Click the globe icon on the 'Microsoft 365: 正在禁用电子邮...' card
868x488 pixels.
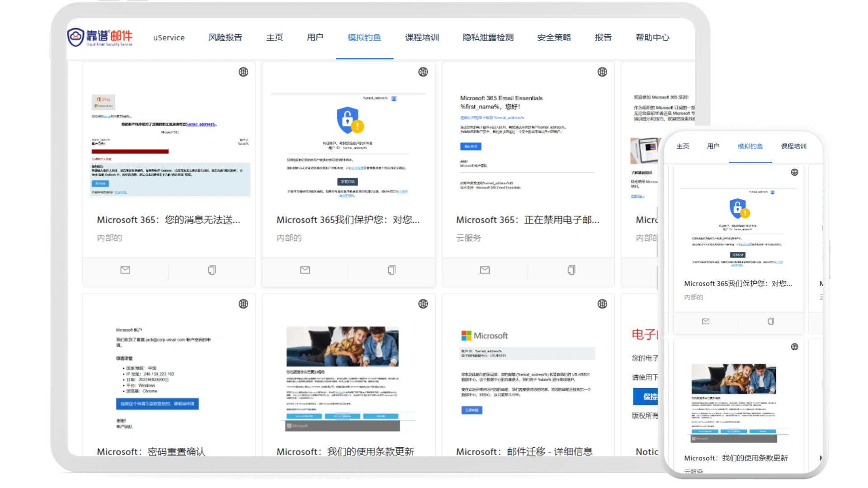[x=602, y=72]
